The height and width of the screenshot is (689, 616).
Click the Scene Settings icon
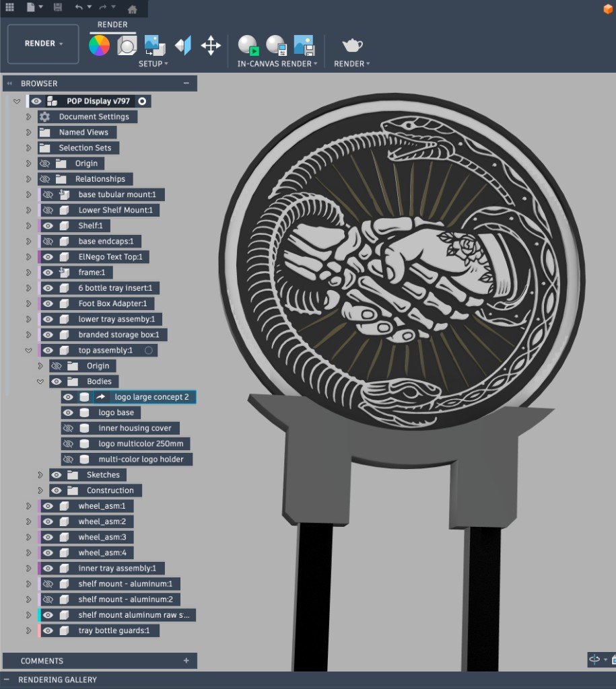pos(127,46)
